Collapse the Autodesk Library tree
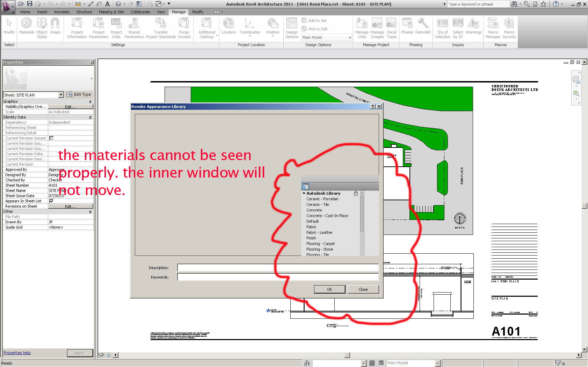The image size is (588, 367). coord(304,193)
